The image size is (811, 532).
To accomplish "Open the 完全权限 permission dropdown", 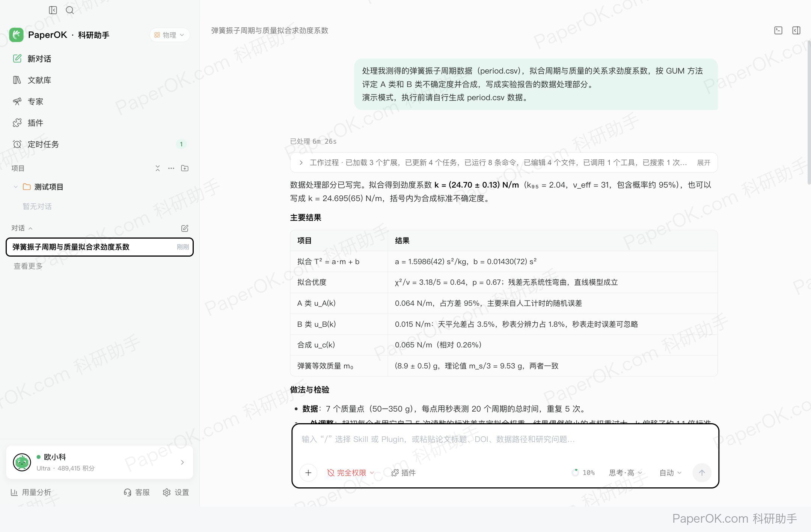I will coord(351,473).
